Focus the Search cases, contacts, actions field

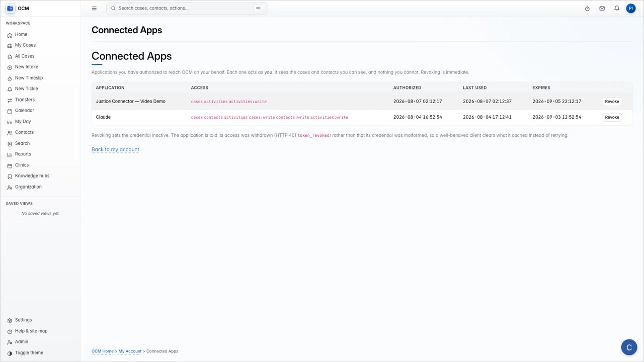pos(187,8)
